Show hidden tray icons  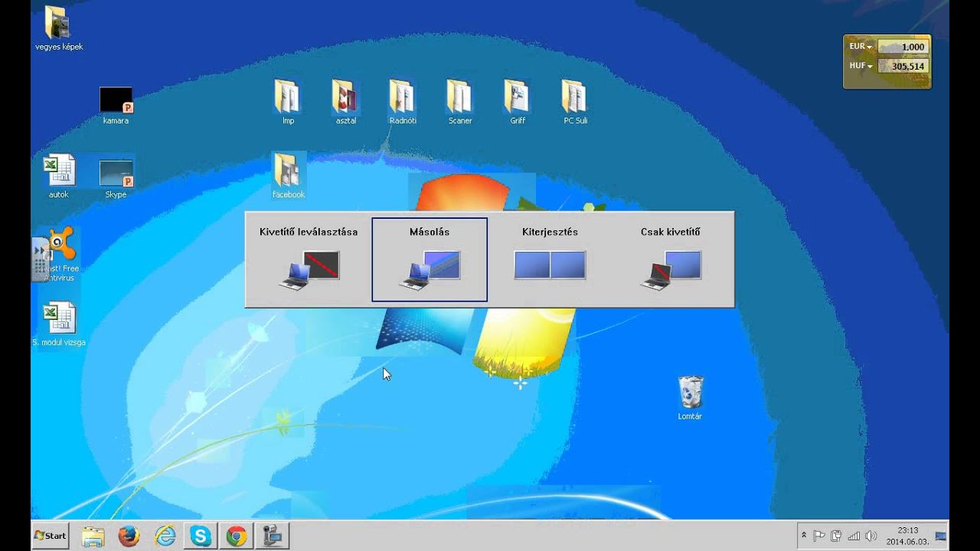(804, 536)
